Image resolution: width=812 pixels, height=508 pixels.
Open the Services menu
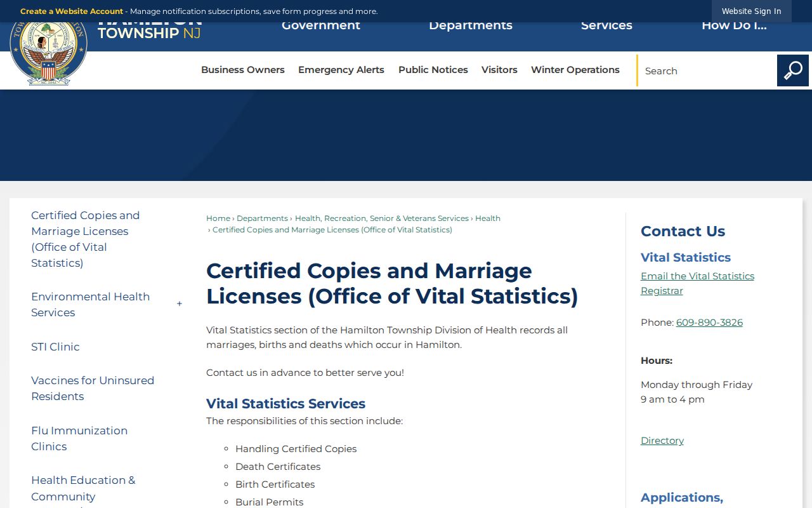pyautogui.click(x=606, y=25)
